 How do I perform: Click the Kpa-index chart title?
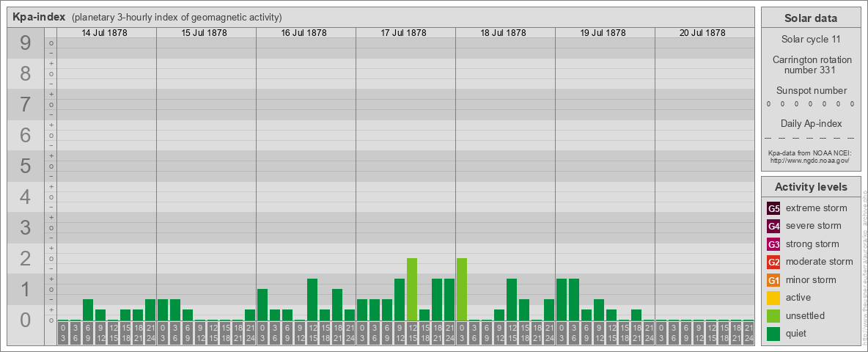click(39, 17)
